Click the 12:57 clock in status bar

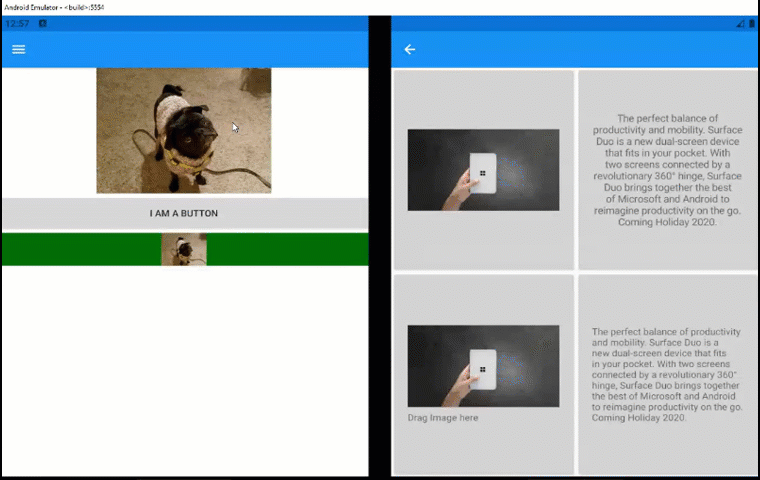17,23
